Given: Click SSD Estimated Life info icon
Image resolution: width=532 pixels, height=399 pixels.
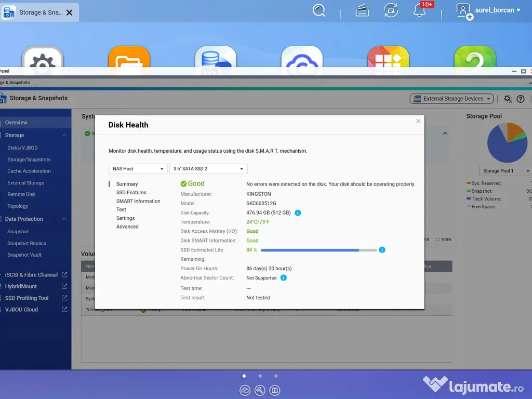Looking at the screenshot, I should [x=382, y=250].
